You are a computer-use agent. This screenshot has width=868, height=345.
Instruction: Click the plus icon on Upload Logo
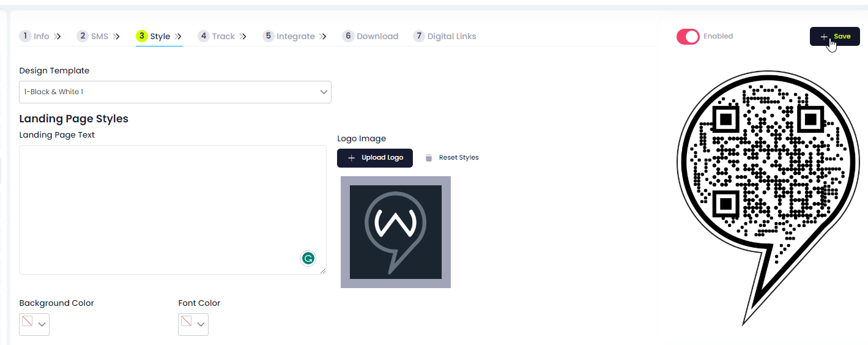(351, 158)
